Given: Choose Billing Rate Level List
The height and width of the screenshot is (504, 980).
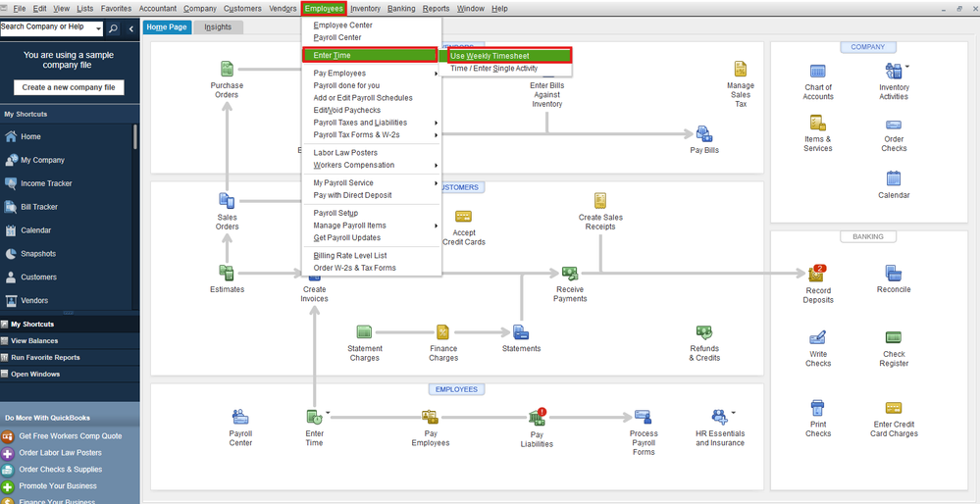Looking at the screenshot, I should click(350, 256).
